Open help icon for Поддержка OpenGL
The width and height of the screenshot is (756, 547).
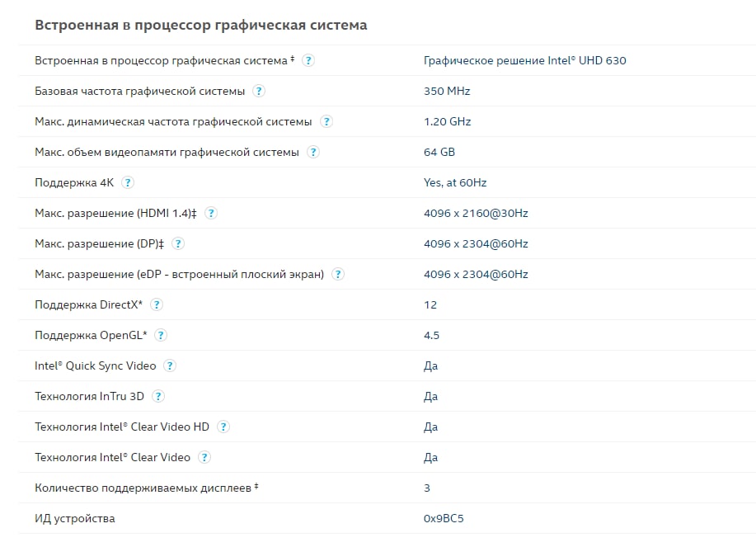tap(161, 335)
